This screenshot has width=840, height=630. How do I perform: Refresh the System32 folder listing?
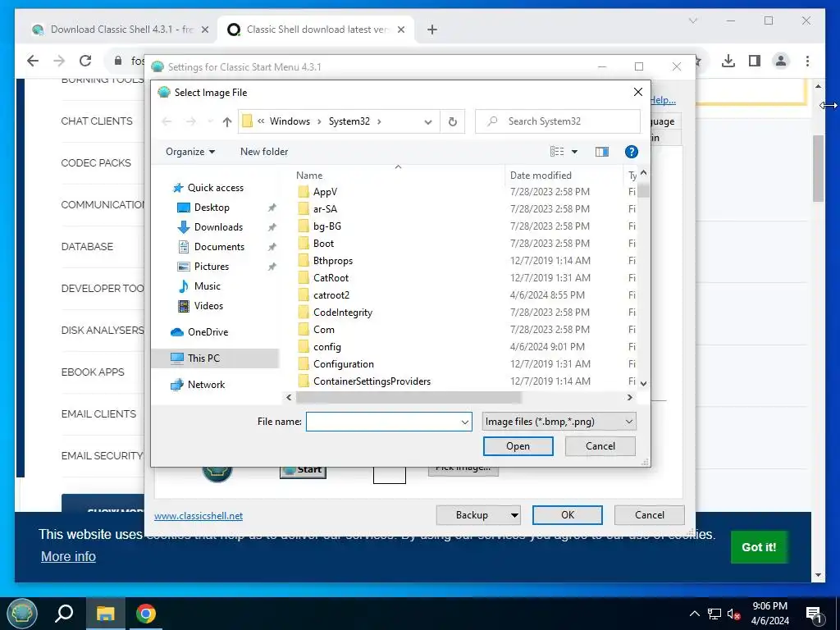[452, 121]
